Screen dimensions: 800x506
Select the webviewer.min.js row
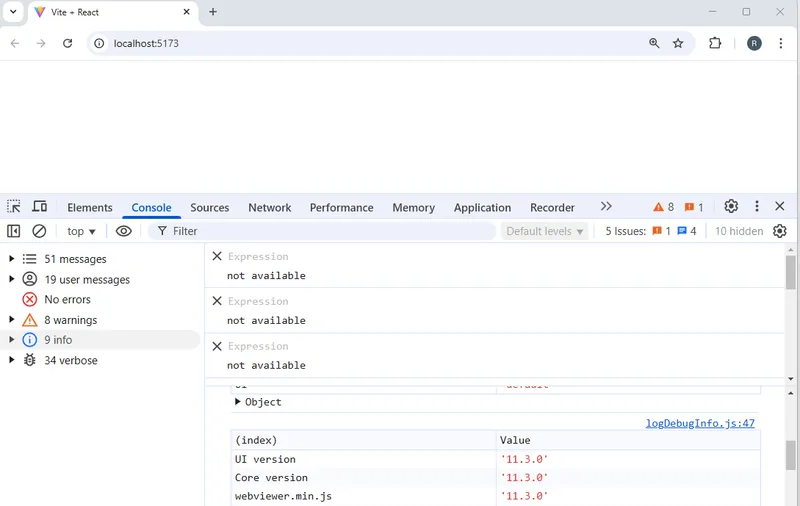pyautogui.click(x=495, y=496)
